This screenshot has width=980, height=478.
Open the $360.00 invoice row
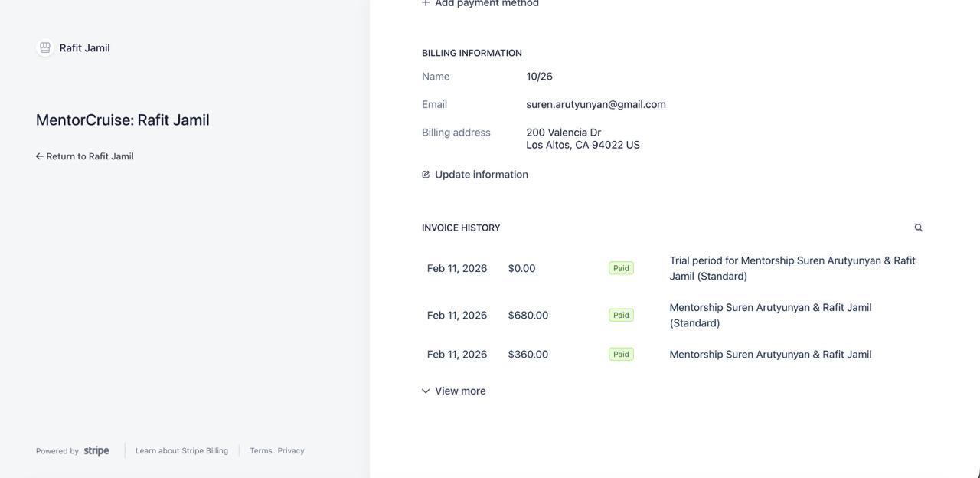(x=528, y=354)
